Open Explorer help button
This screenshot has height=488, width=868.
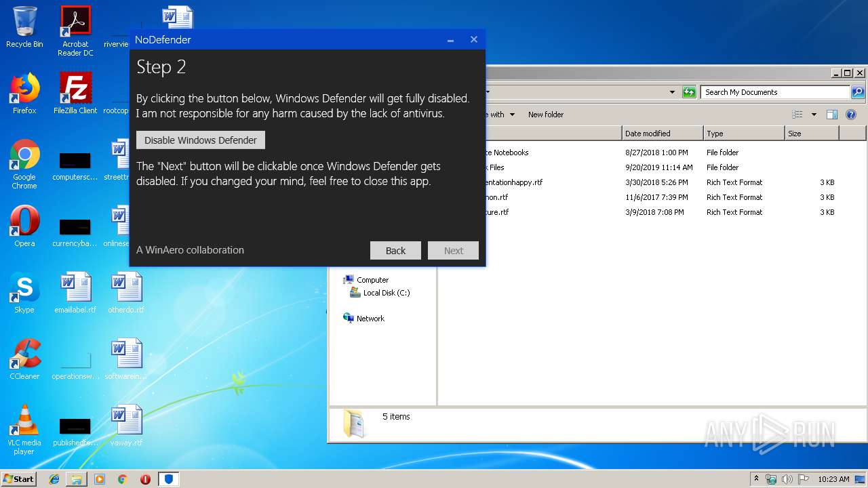[852, 115]
